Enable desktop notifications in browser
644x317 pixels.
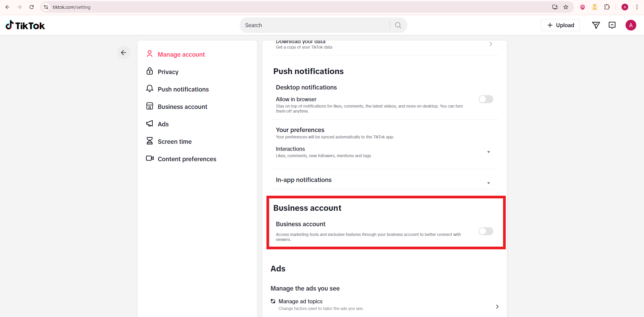(486, 99)
